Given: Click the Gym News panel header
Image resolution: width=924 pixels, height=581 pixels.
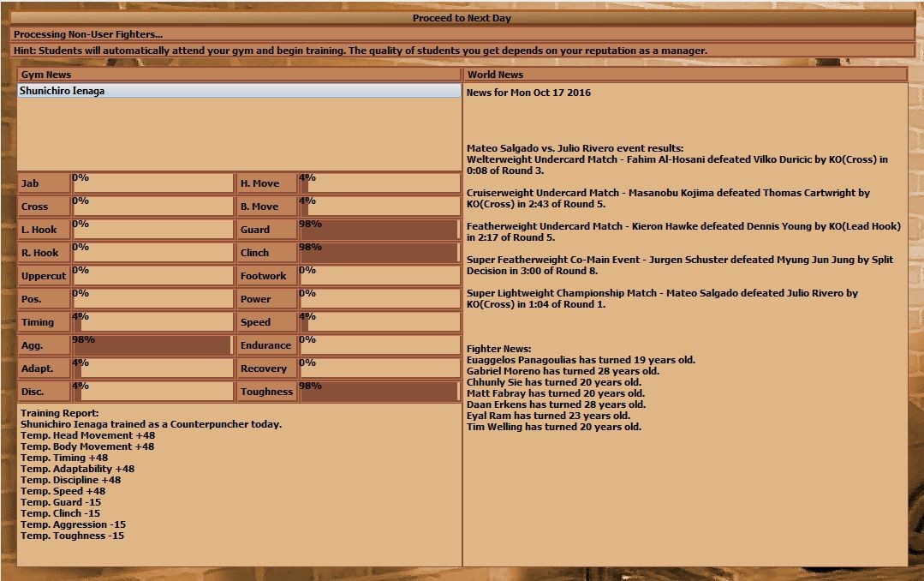Looking at the screenshot, I should pos(239,75).
